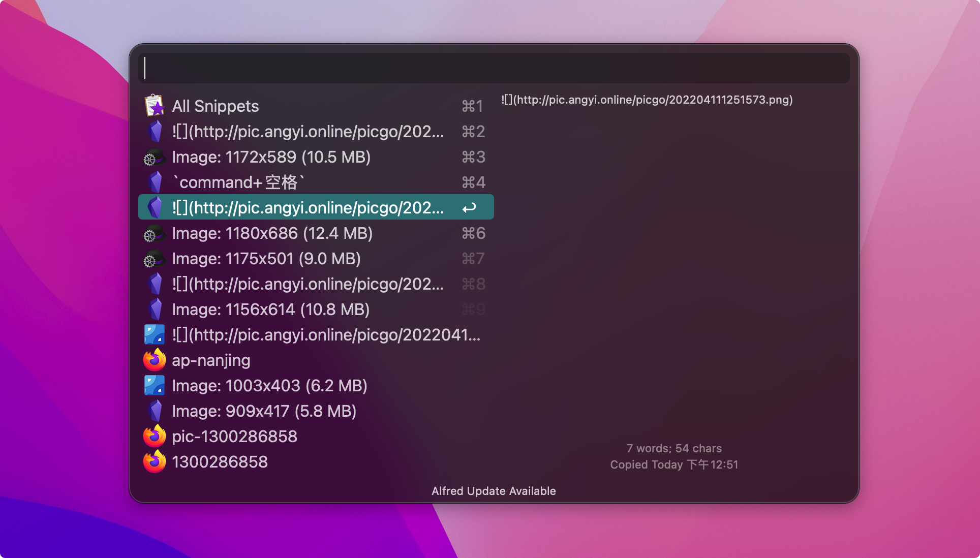
Task: Click the Copied Today 下午12:51 timestamp
Action: pos(674,464)
